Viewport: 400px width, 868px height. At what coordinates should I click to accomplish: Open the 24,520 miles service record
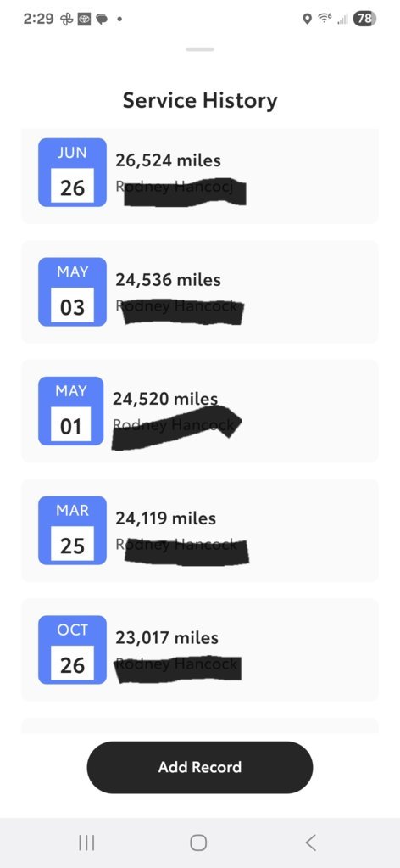pyautogui.click(x=200, y=411)
